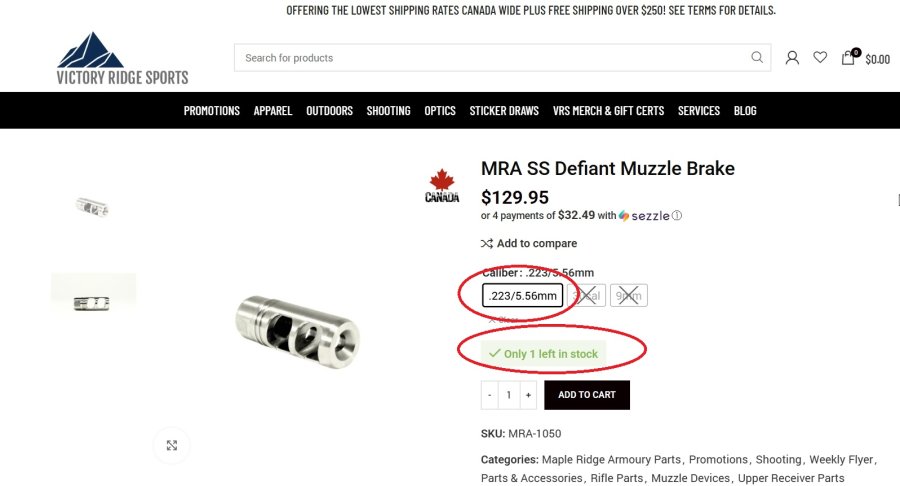Image resolution: width=900 pixels, height=486 pixels.
Task: Open the user account icon
Action: (792, 58)
